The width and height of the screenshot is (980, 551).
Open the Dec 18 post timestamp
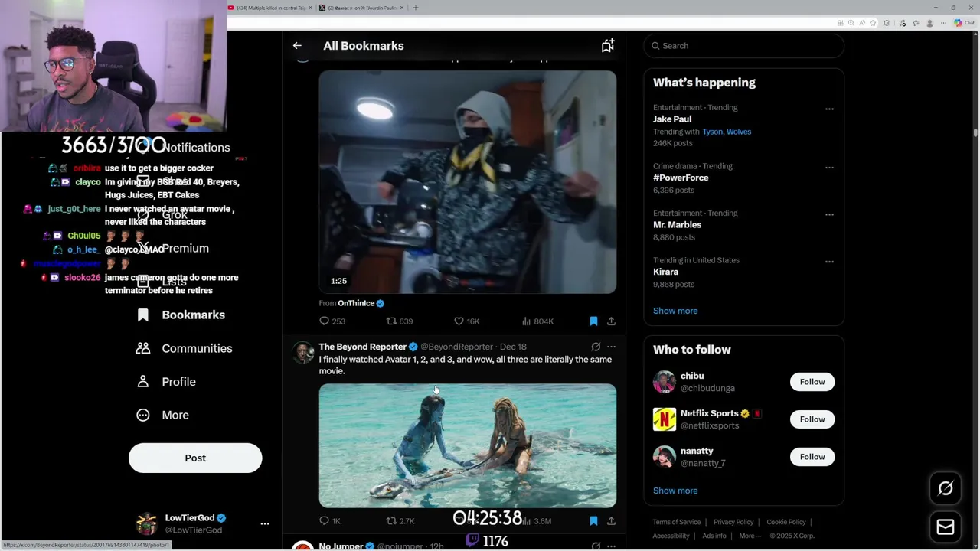pos(513,347)
